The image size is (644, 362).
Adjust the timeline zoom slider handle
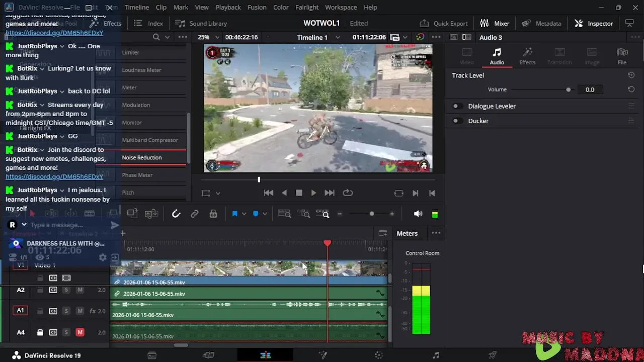(x=372, y=214)
